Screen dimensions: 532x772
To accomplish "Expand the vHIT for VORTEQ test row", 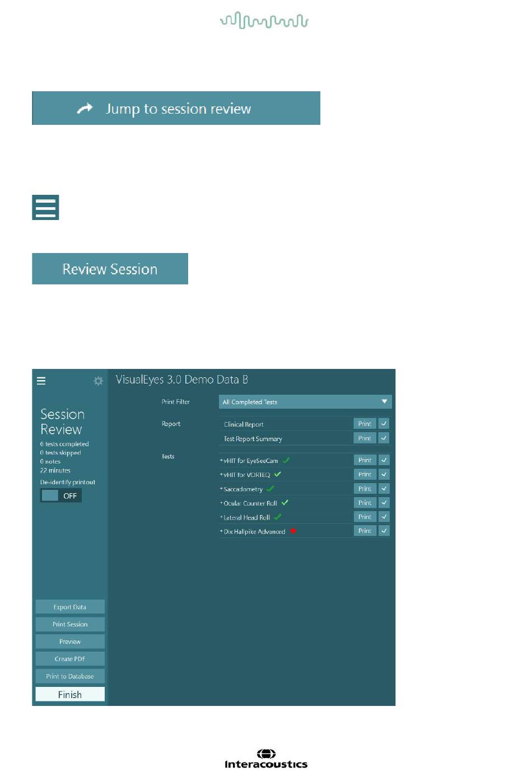I will click(221, 475).
